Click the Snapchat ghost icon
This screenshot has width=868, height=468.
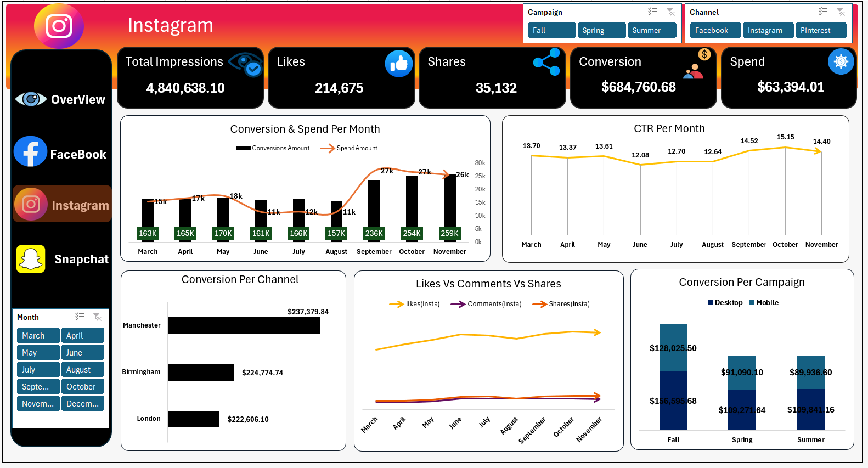(31, 259)
